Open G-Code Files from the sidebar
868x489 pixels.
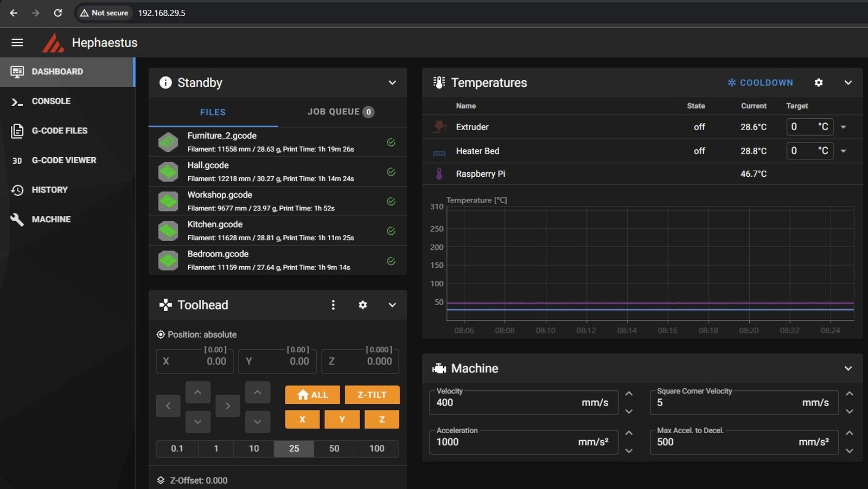59,131
